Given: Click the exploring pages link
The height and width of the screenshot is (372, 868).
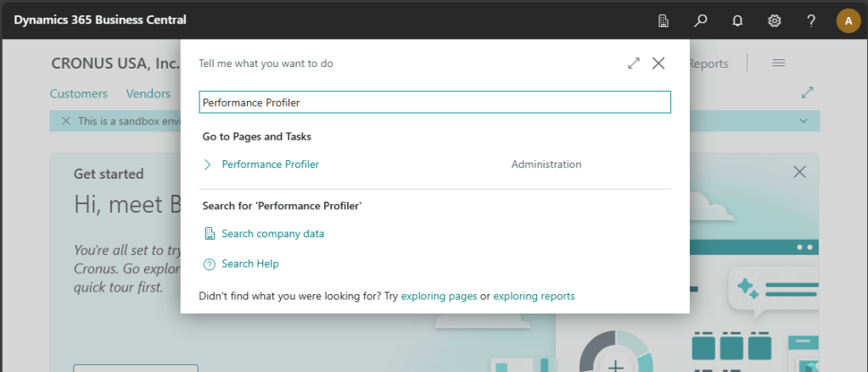Looking at the screenshot, I should pos(439,297).
